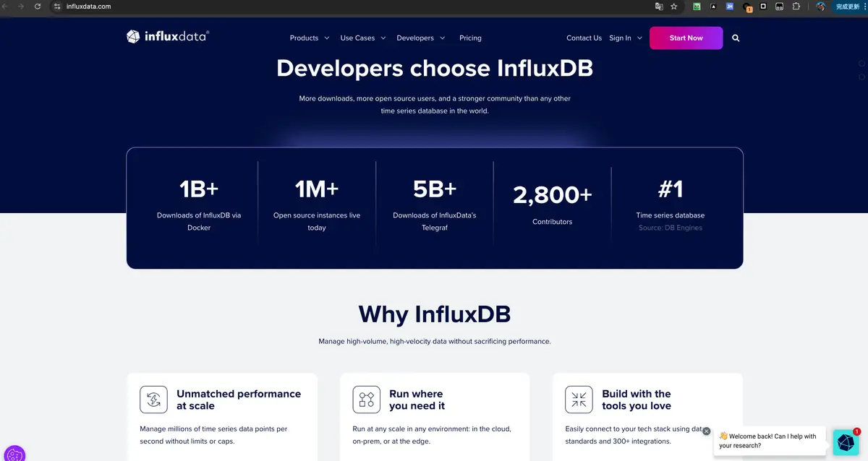The height and width of the screenshot is (461, 868).
Task: Select the Pricing menu item
Action: point(470,38)
